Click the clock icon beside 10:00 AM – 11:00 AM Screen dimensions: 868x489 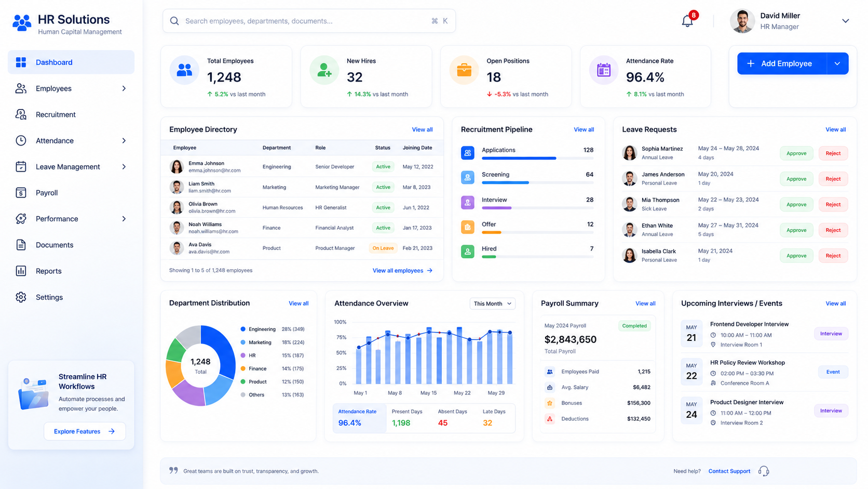pos(713,335)
